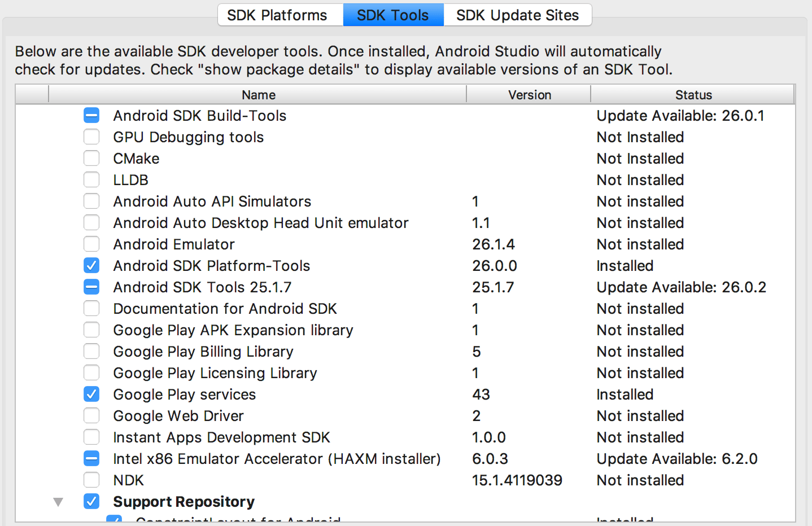This screenshot has height=526, width=812.
Task: Tick the Google Play Billing Library checkbox
Action: [x=91, y=352]
